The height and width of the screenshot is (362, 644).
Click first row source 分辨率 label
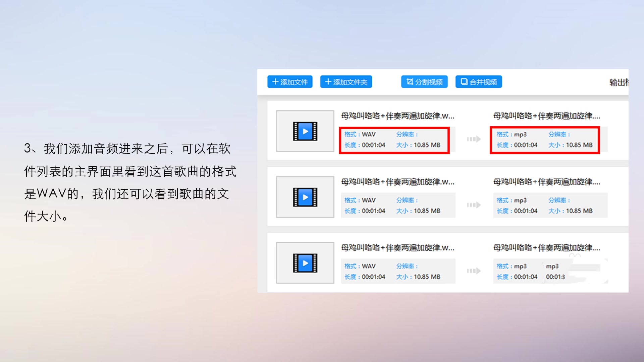point(407,134)
